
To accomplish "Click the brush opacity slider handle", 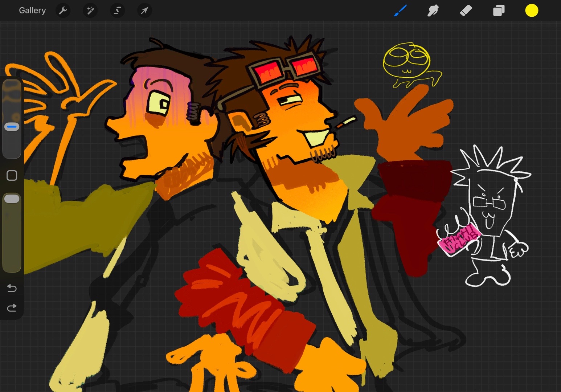I will pyautogui.click(x=12, y=199).
